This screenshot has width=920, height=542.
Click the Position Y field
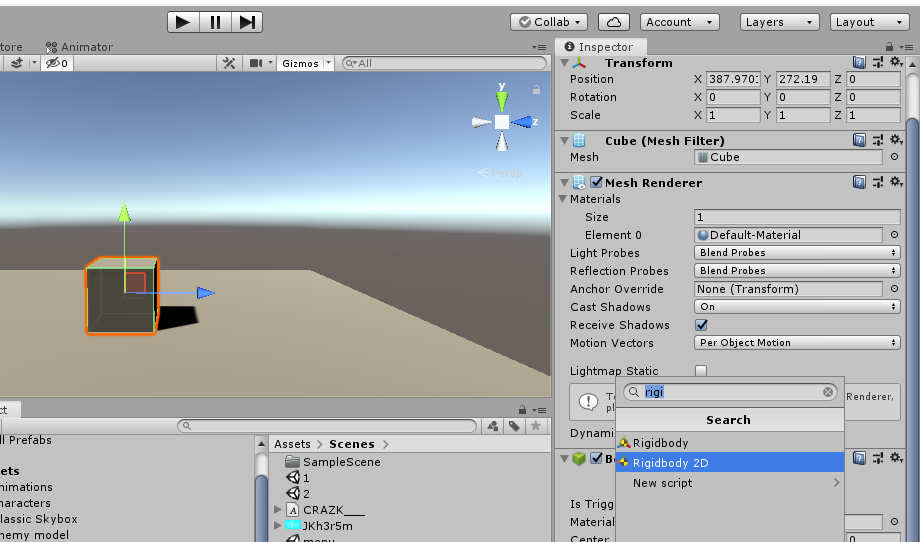(803, 79)
